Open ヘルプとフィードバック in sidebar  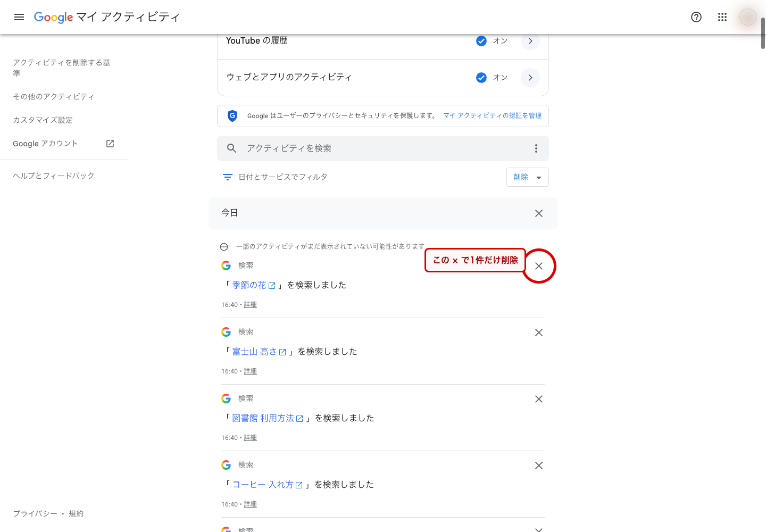(54, 176)
